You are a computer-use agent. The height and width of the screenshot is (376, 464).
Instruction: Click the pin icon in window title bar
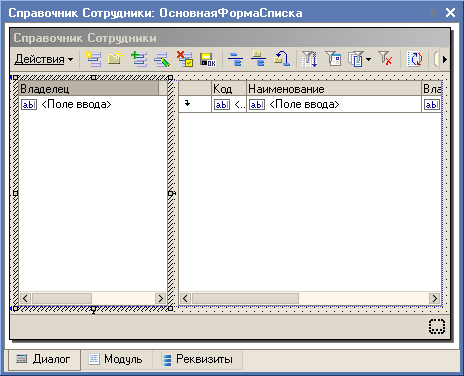433,13
